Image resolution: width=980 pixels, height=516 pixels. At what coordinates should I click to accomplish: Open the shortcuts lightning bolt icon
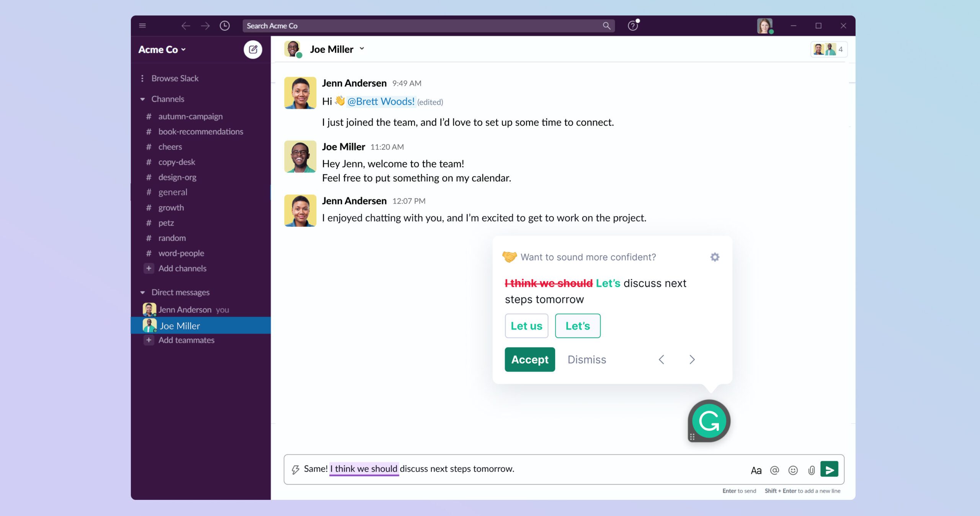295,469
